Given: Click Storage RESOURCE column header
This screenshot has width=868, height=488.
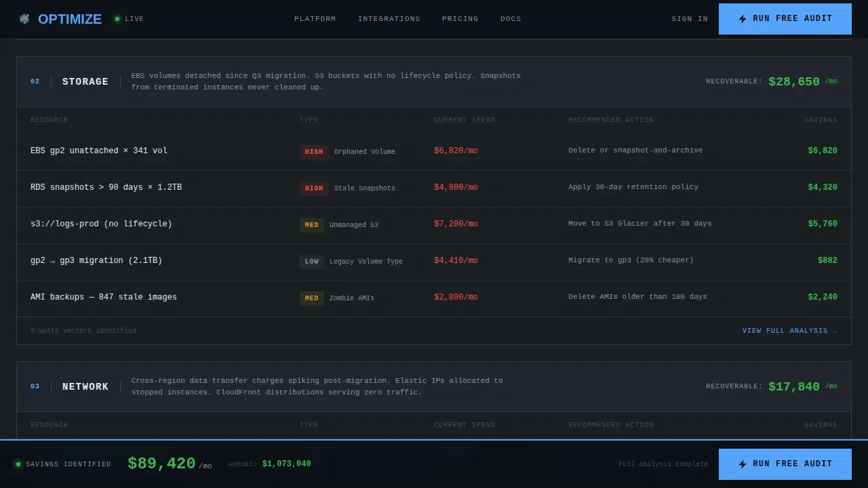Looking at the screenshot, I should pyautogui.click(x=50, y=120).
